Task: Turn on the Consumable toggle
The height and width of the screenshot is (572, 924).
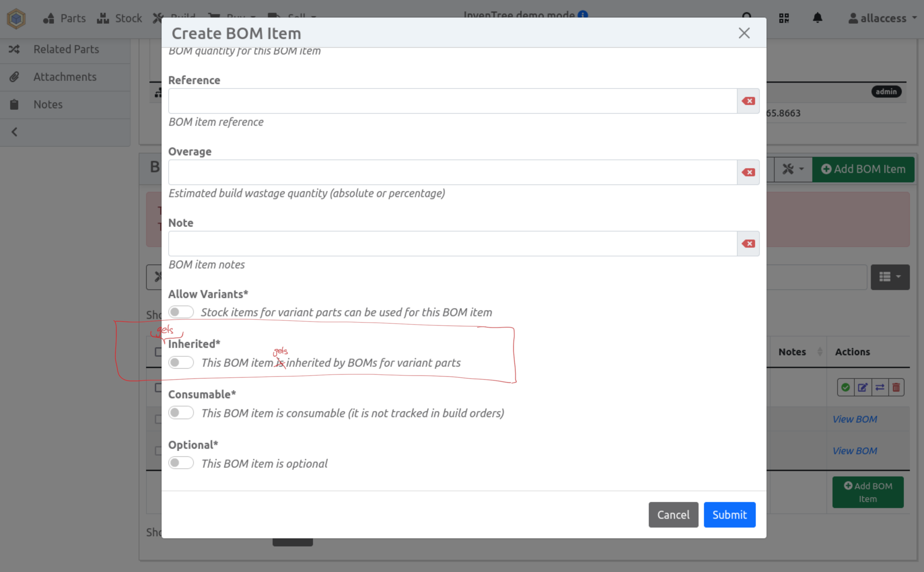Action: coord(181,412)
